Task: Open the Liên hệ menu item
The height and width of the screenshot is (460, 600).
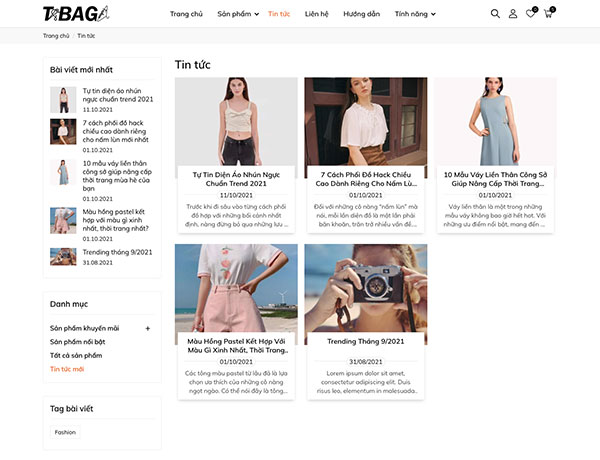Action: (x=316, y=14)
